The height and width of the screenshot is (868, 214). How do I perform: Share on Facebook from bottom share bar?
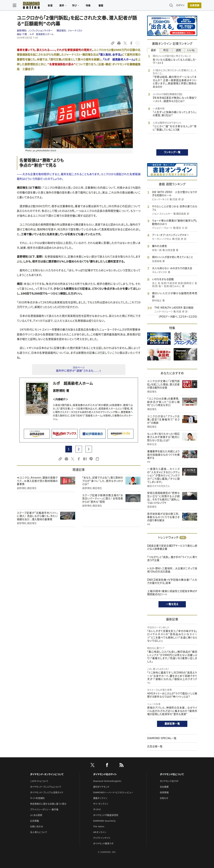[x=79, y=459]
